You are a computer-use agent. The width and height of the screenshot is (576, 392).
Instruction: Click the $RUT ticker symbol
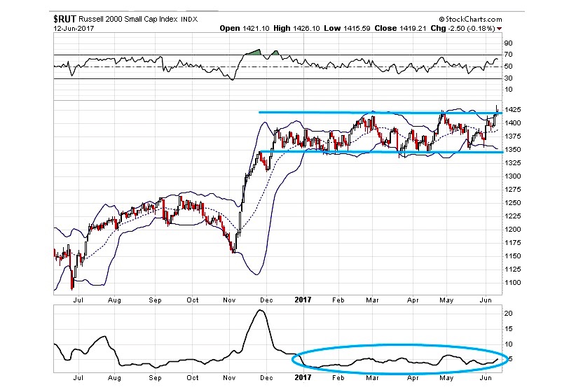pyautogui.click(x=64, y=19)
